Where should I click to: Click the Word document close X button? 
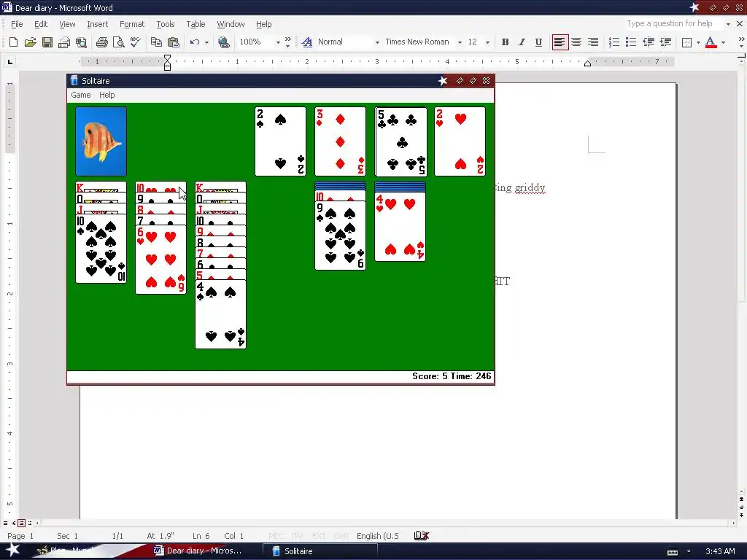click(x=740, y=23)
